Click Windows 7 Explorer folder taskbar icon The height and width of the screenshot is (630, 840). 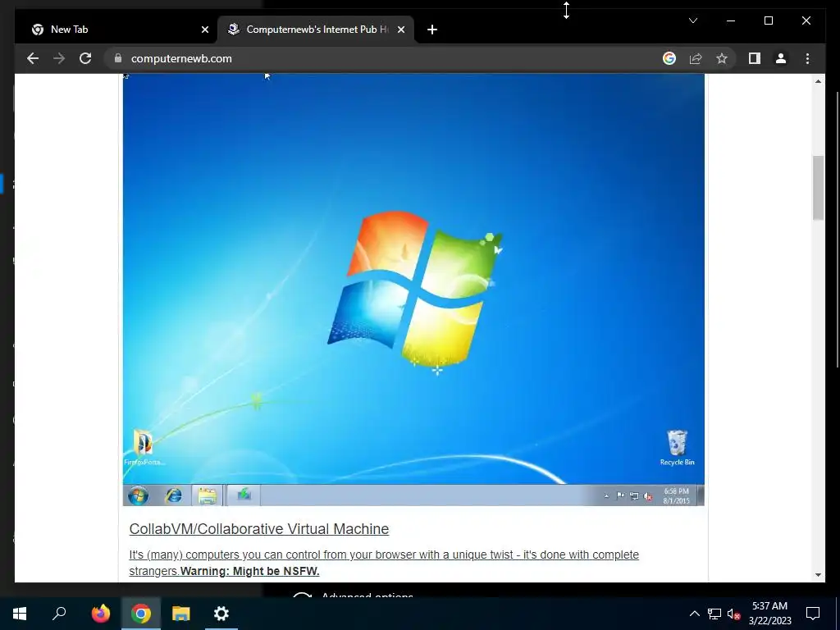[208, 495]
